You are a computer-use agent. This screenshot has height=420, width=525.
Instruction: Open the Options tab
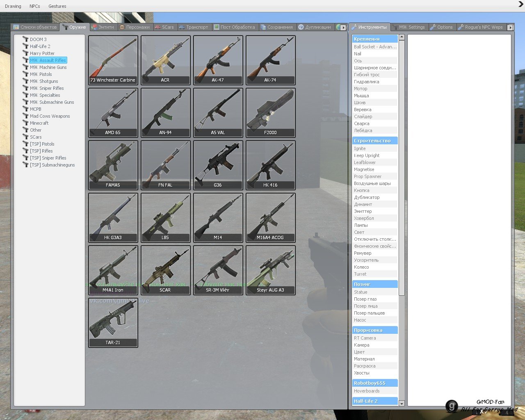442,27
